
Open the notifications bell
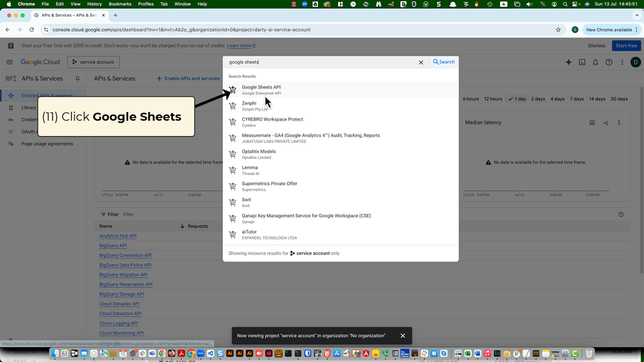(x=596, y=62)
